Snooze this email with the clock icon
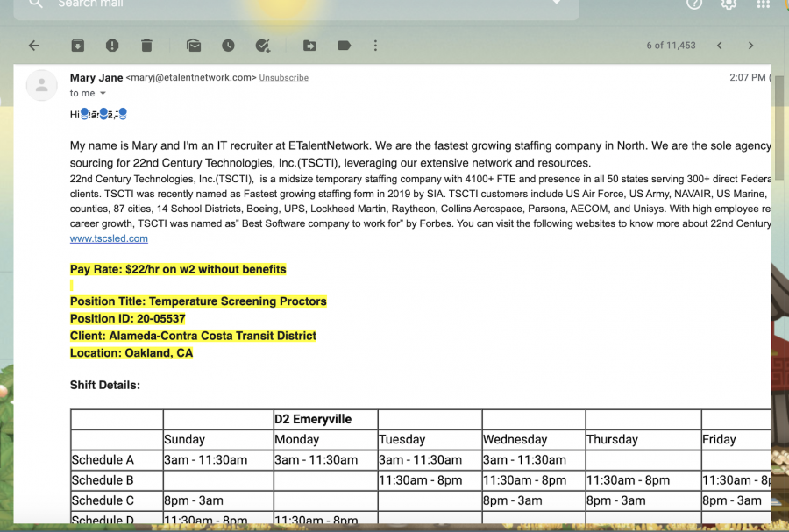This screenshot has height=532, width=789. (x=228, y=46)
